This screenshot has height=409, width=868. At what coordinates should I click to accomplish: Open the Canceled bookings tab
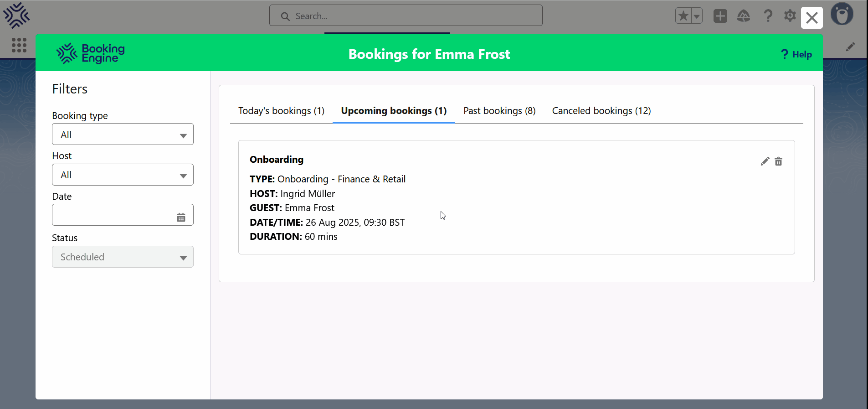pos(601,111)
